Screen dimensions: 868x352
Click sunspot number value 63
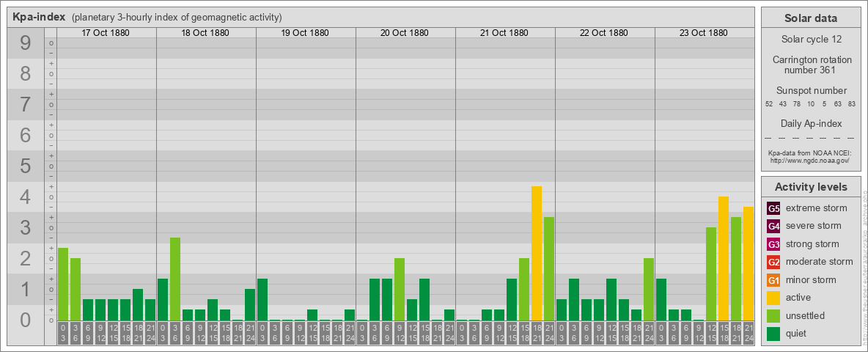(x=838, y=104)
